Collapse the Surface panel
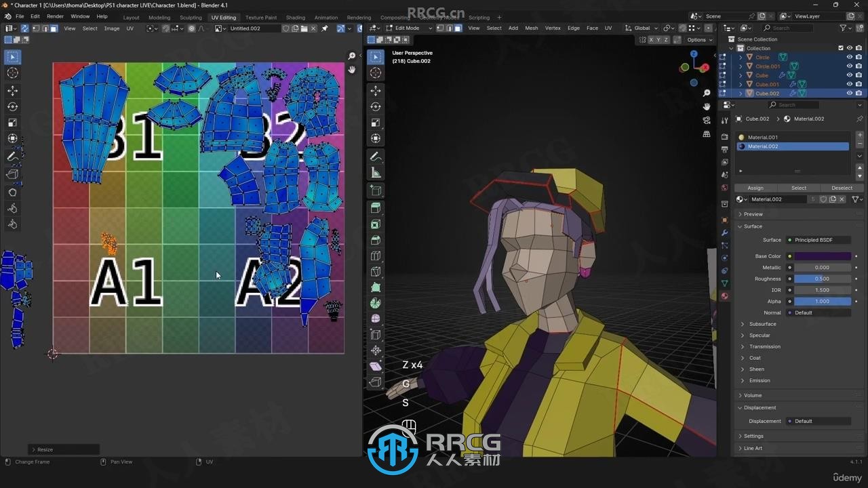868x488 pixels. pyautogui.click(x=752, y=226)
